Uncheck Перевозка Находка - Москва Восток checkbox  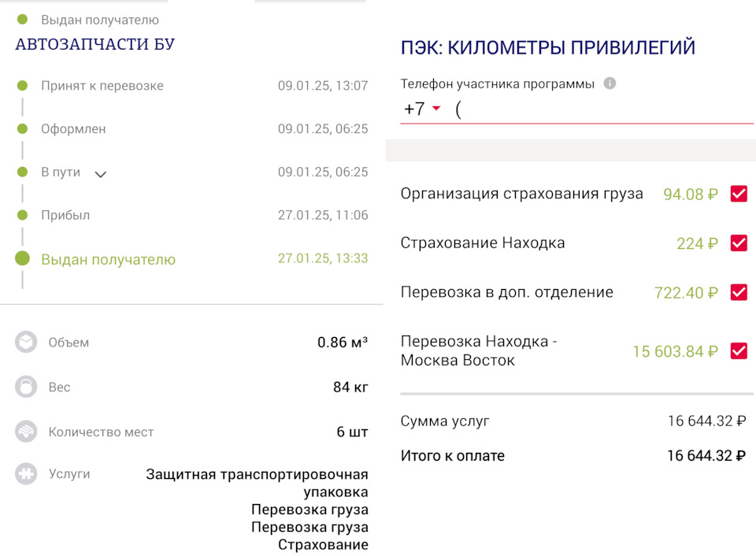tap(739, 351)
